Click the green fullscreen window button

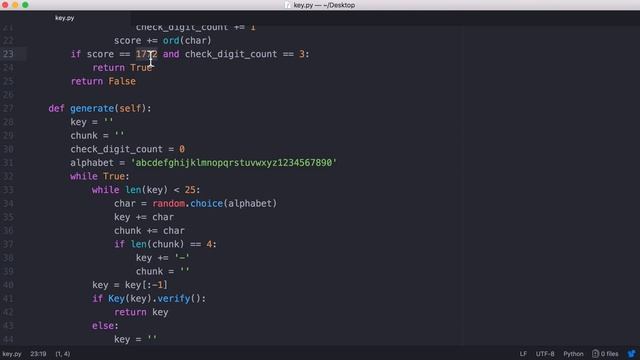(x=25, y=5)
